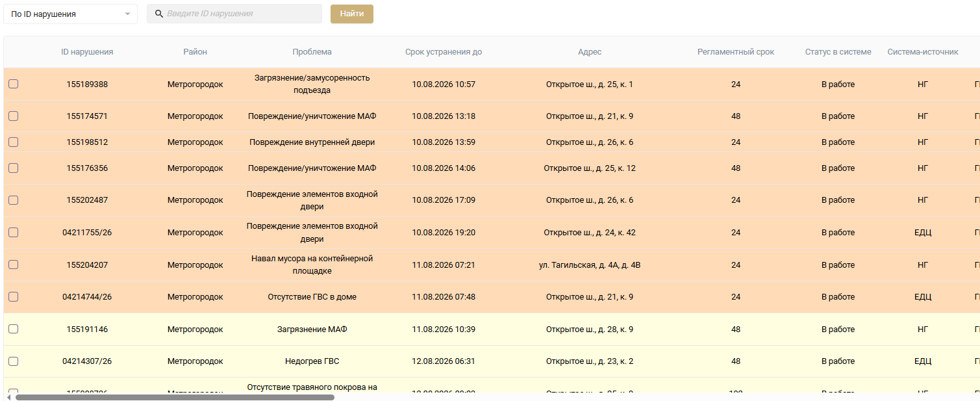Click the horizontal scrollbar thumb under the table

[175, 397]
